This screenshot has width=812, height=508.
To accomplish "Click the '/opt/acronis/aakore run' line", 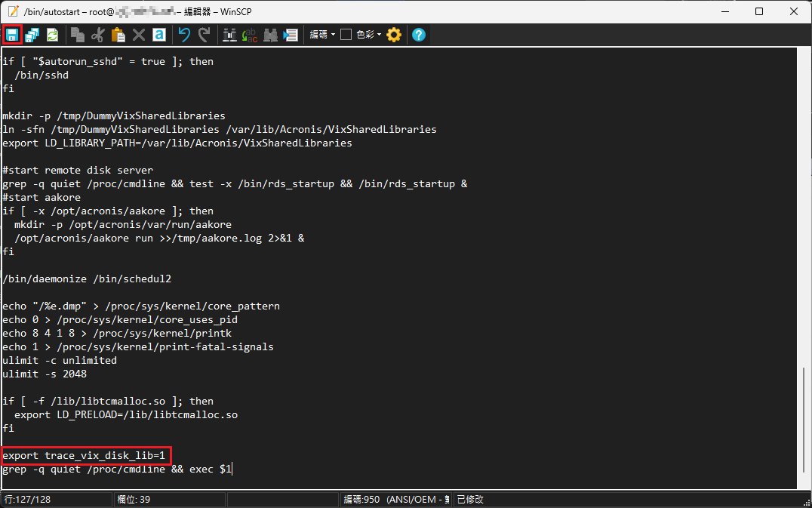I will (x=159, y=239).
